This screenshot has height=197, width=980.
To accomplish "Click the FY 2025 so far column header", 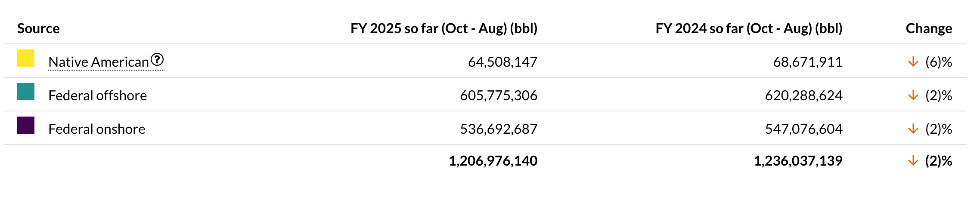I will pos(444,28).
